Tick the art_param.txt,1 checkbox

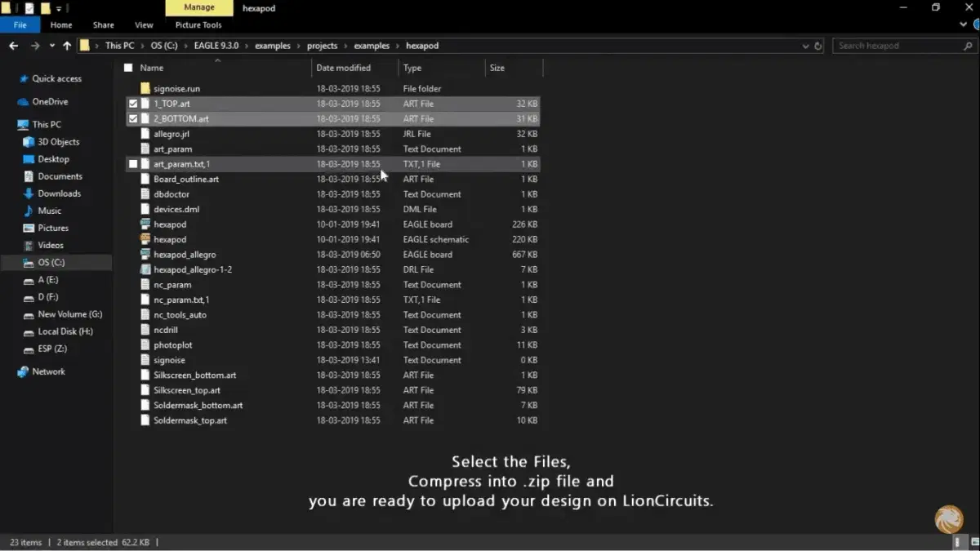tap(133, 164)
